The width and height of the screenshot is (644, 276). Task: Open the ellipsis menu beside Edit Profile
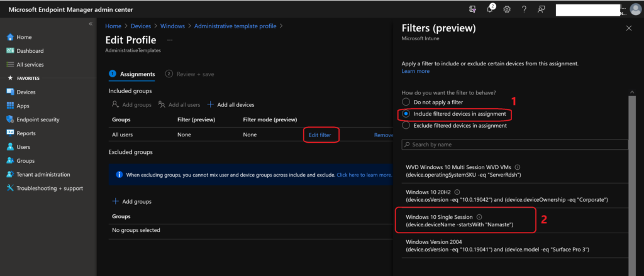170,40
